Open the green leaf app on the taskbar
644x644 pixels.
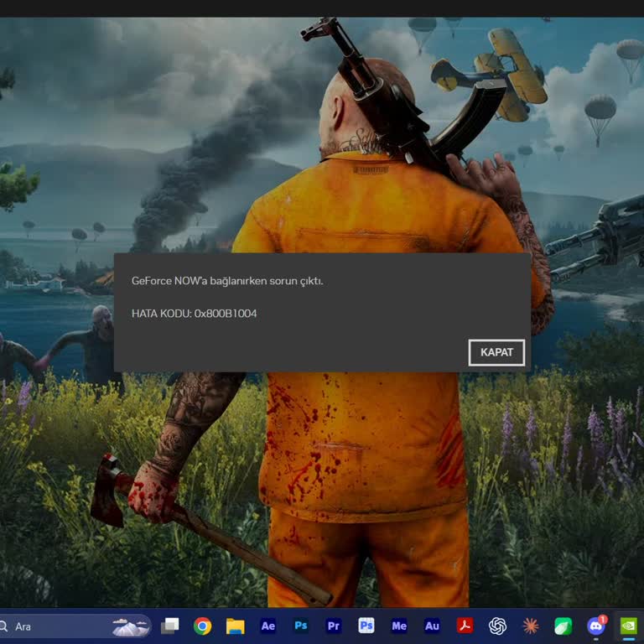point(563,626)
